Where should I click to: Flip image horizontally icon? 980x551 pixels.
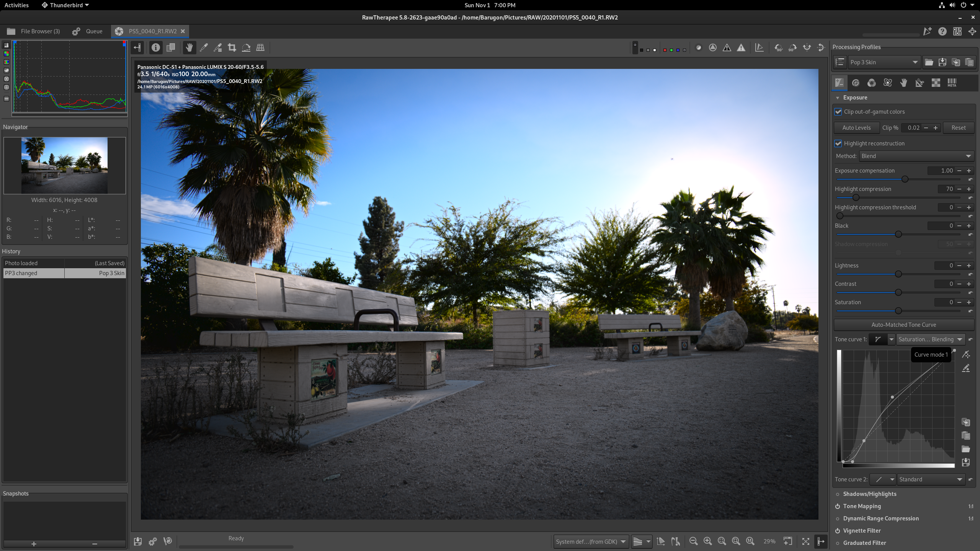807,47
